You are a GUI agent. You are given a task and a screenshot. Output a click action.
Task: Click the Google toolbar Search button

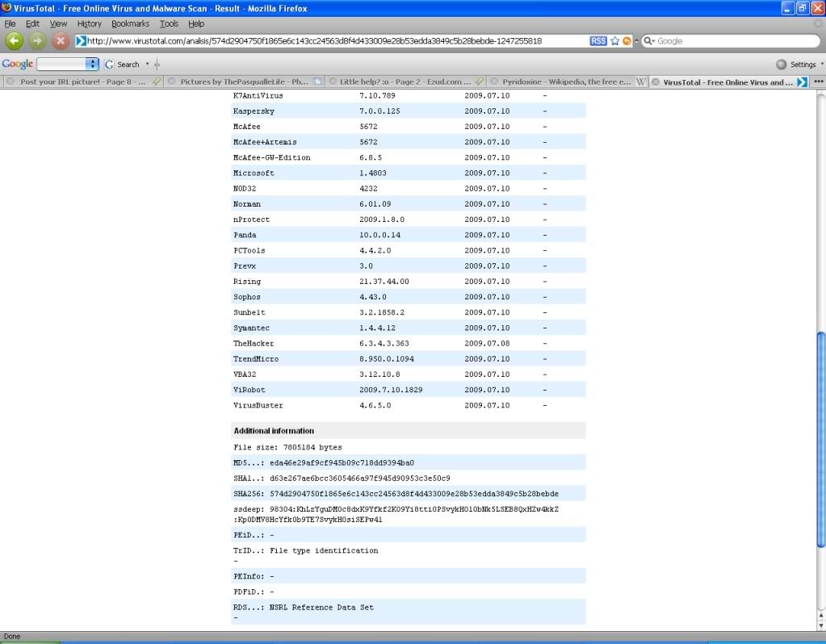click(122, 64)
